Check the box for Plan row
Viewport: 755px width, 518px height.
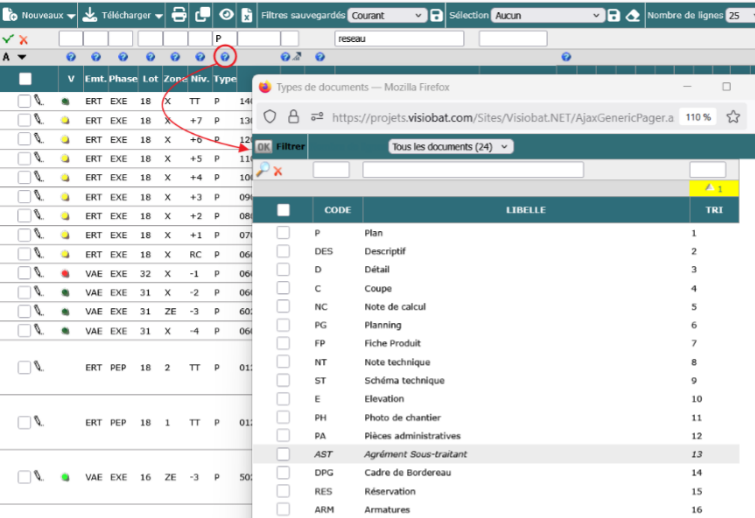(283, 233)
